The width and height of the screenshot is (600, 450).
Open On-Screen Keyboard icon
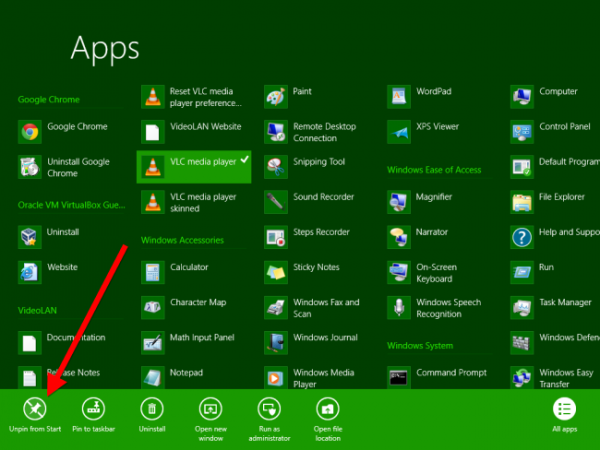tap(399, 272)
